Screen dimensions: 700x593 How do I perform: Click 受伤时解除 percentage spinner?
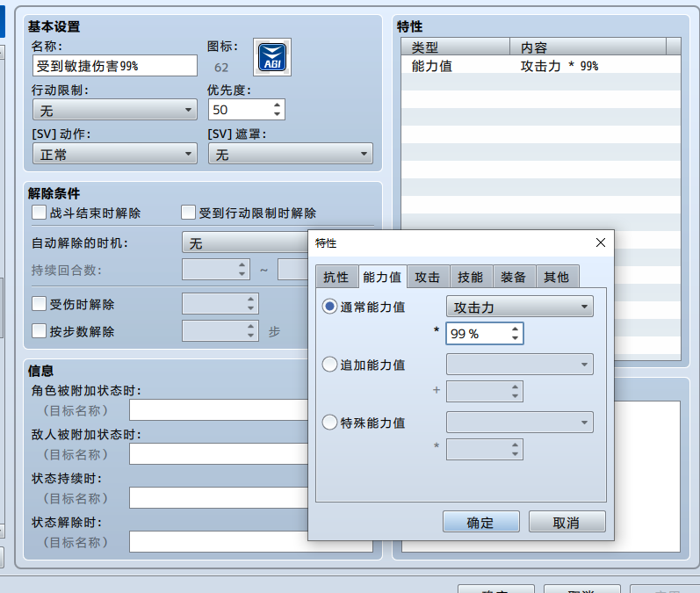[220, 304]
